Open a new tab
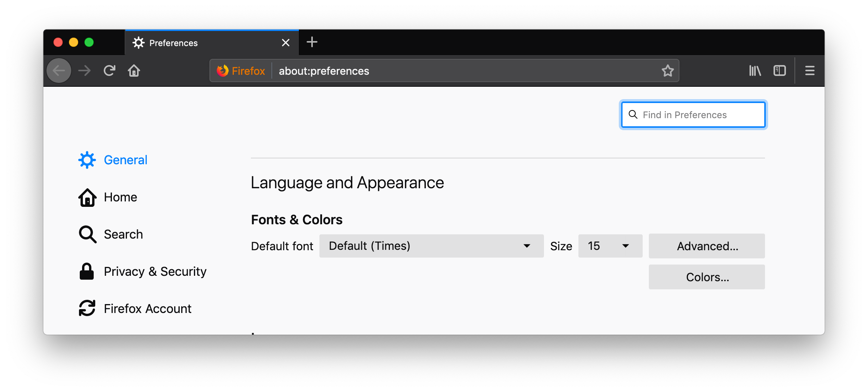The width and height of the screenshot is (868, 392). point(312,42)
